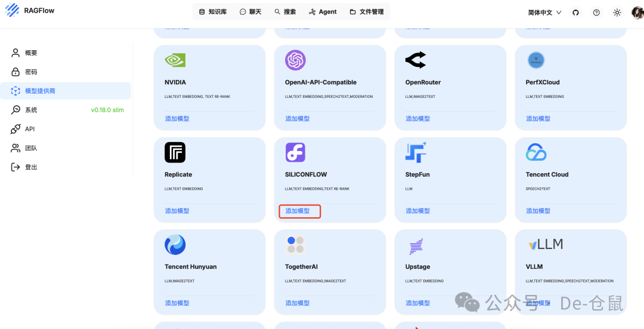Click the Replicate card title

(x=178, y=174)
